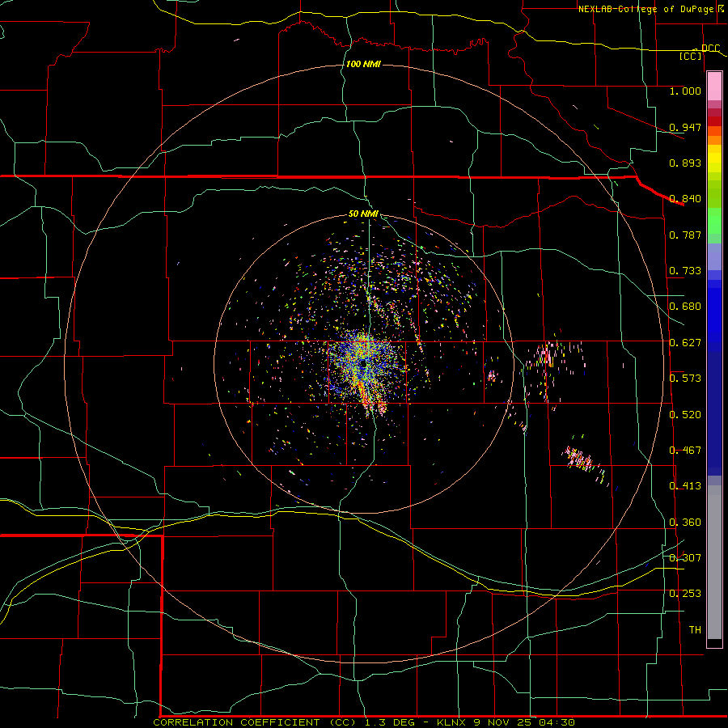Select the 0.947 scale value
The width and height of the screenshot is (728, 728).
(x=685, y=127)
